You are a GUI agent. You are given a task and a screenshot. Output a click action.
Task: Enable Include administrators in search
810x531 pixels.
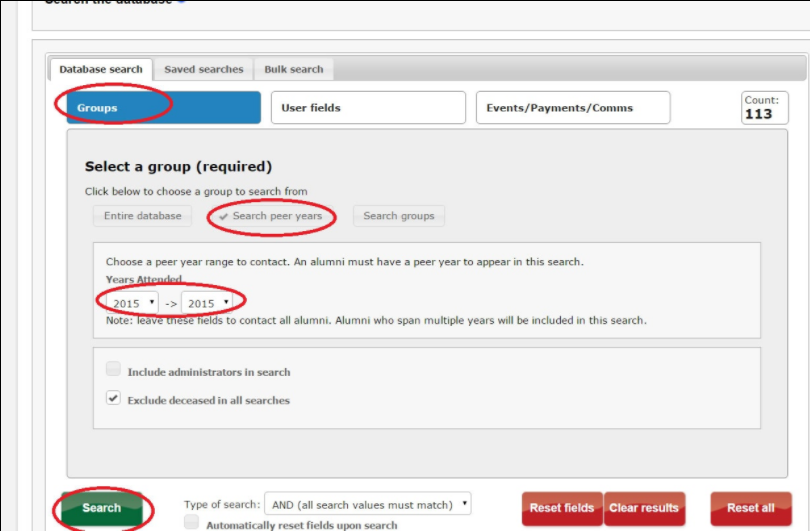(x=113, y=370)
